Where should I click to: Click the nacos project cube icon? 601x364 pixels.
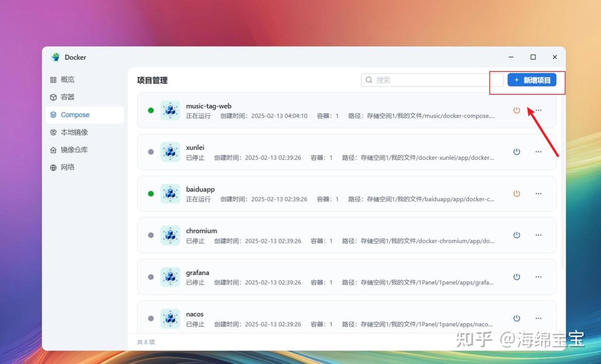click(170, 318)
